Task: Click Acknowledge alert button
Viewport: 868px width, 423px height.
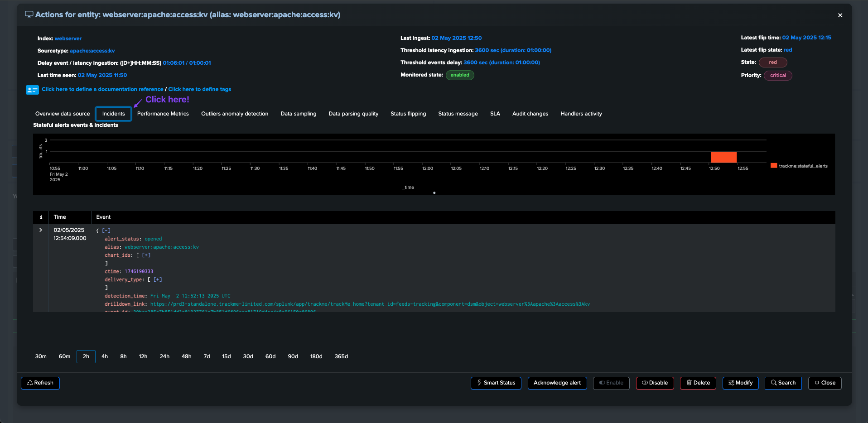Action: (x=557, y=383)
